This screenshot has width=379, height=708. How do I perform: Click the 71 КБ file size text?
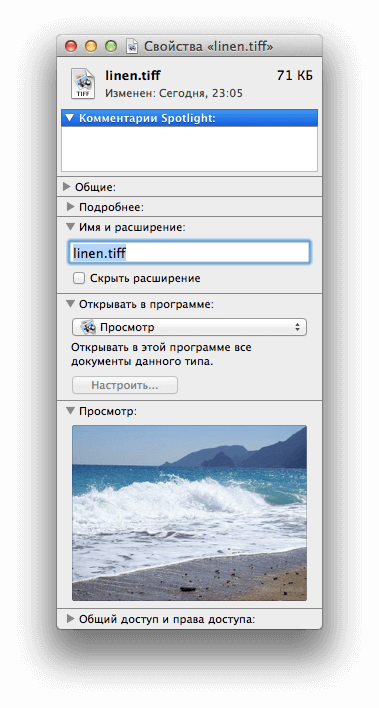[x=295, y=76]
